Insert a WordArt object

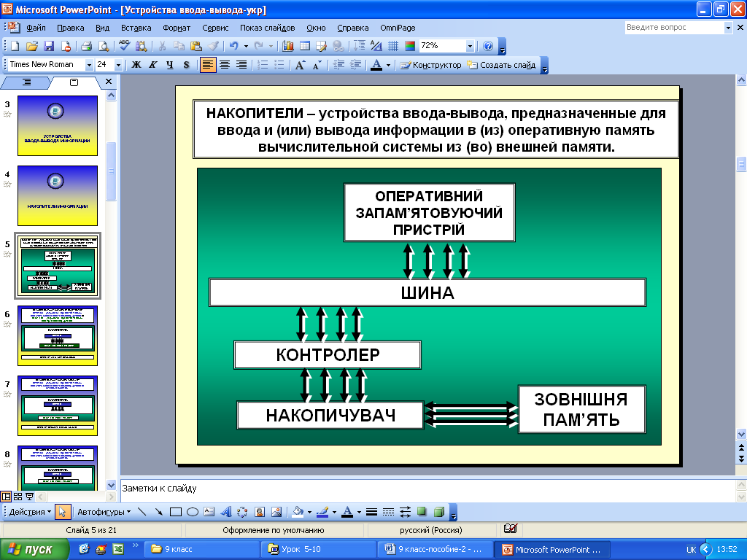click(x=226, y=512)
